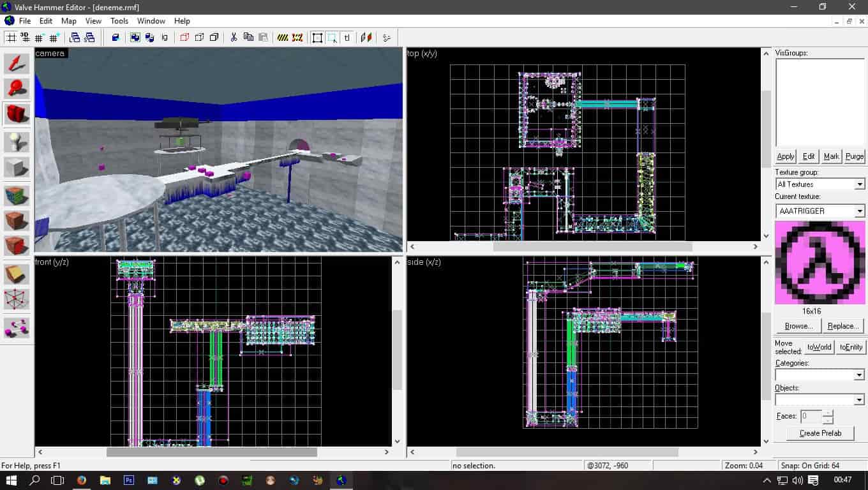This screenshot has height=490, width=868.
Task: Open the Texture Application tool (multicolored cube)
Action: (x=17, y=195)
